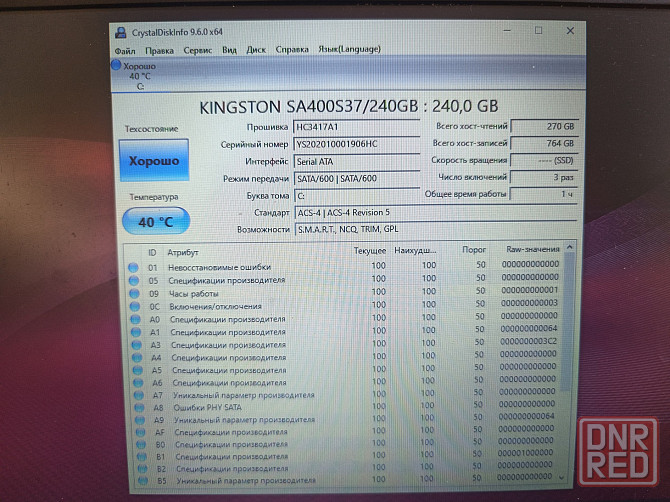Screen dimensions: 670x502
Task: Select the Часы работы attribute row
Action: click(344, 293)
